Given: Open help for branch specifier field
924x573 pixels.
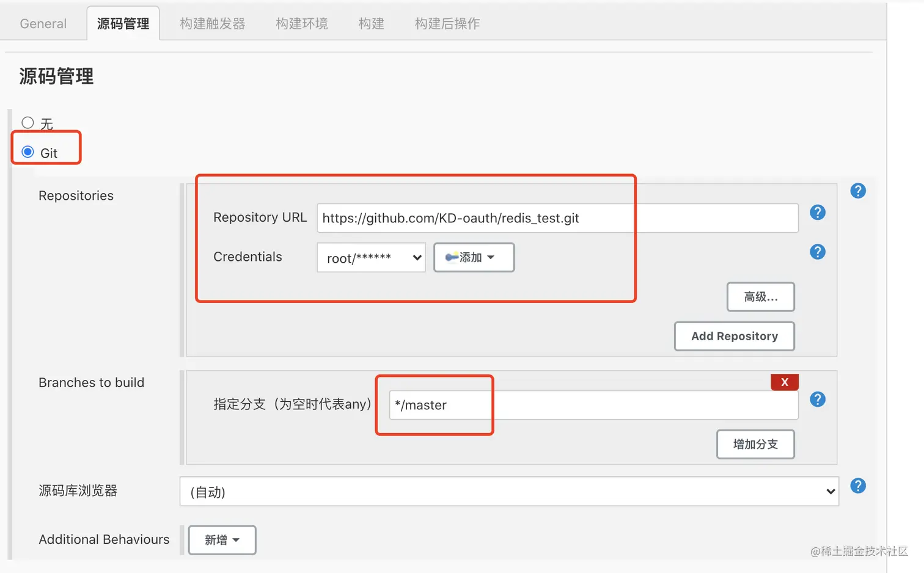Looking at the screenshot, I should pyautogui.click(x=818, y=400).
